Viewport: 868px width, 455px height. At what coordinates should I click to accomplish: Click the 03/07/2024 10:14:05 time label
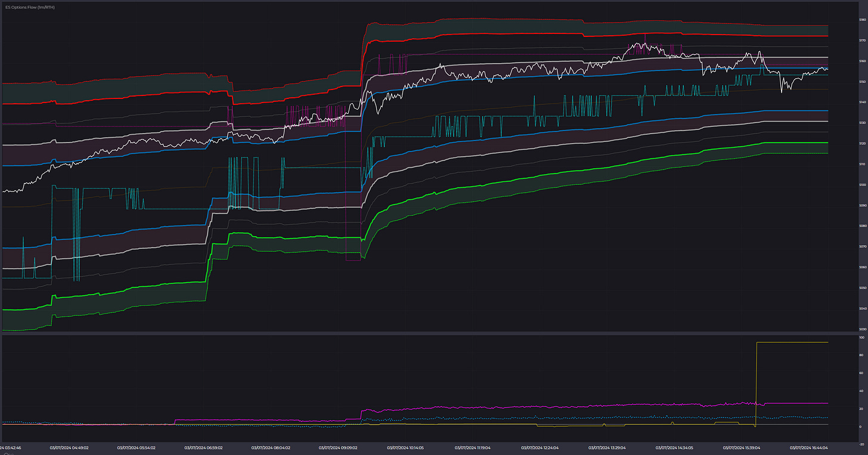click(x=405, y=447)
